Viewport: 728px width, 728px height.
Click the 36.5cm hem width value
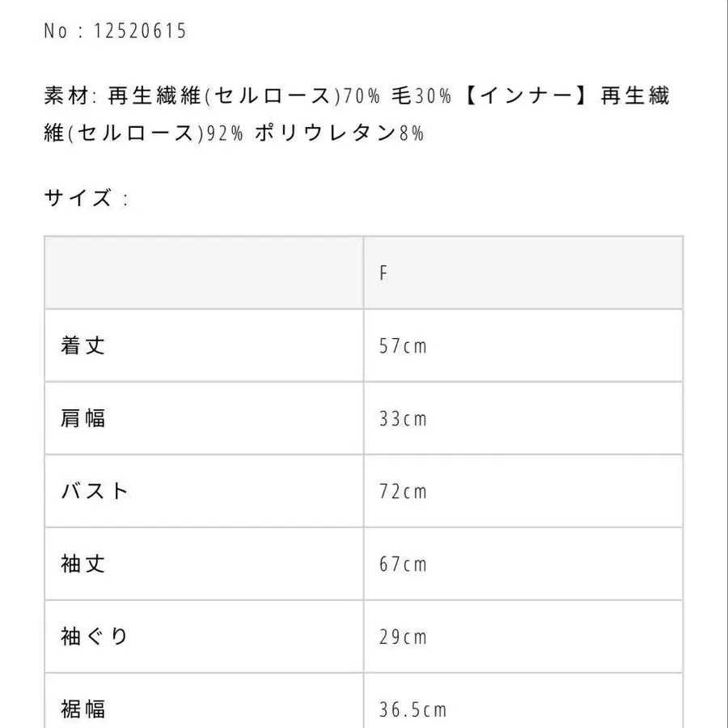coord(413,710)
